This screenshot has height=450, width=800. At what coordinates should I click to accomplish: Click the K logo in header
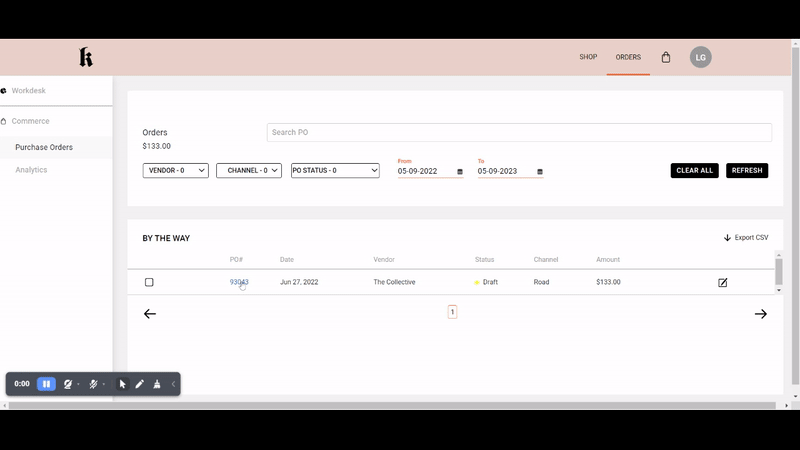click(86, 58)
